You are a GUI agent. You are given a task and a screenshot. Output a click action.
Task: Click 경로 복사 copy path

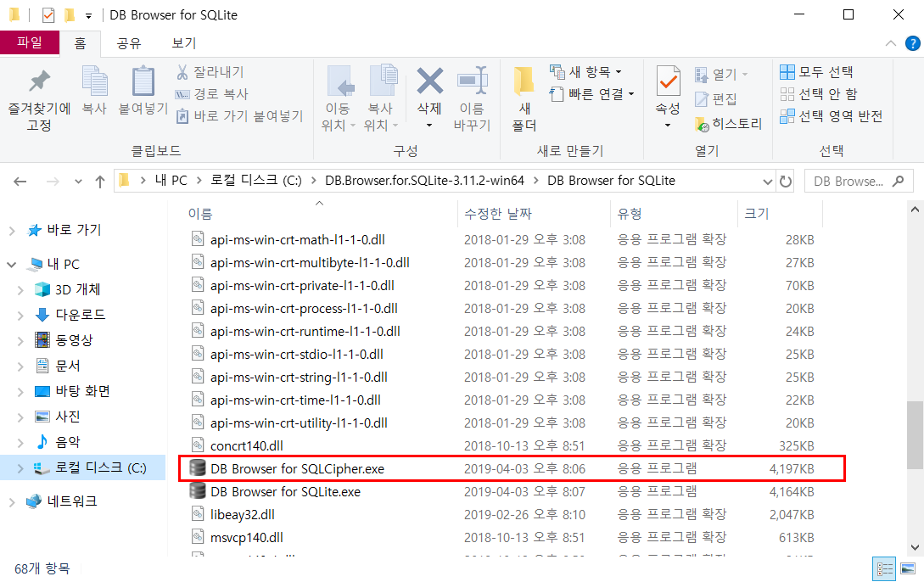coord(212,93)
